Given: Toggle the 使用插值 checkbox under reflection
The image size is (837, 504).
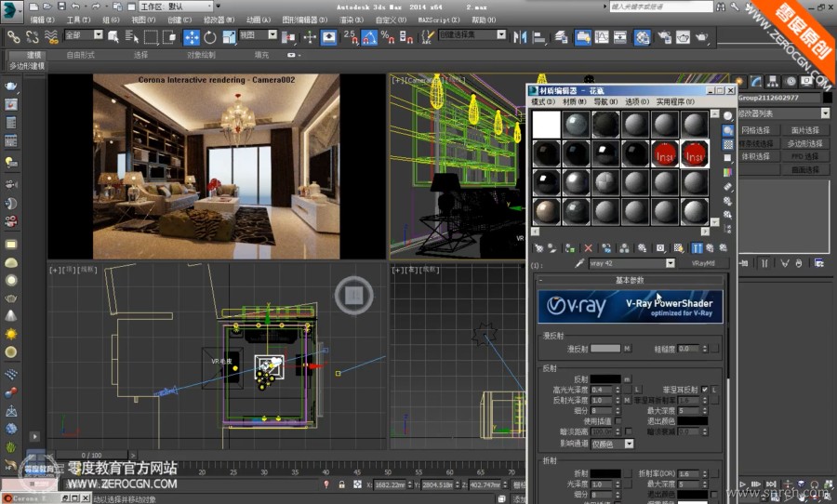Looking at the screenshot, I should [x=618, y=421].
